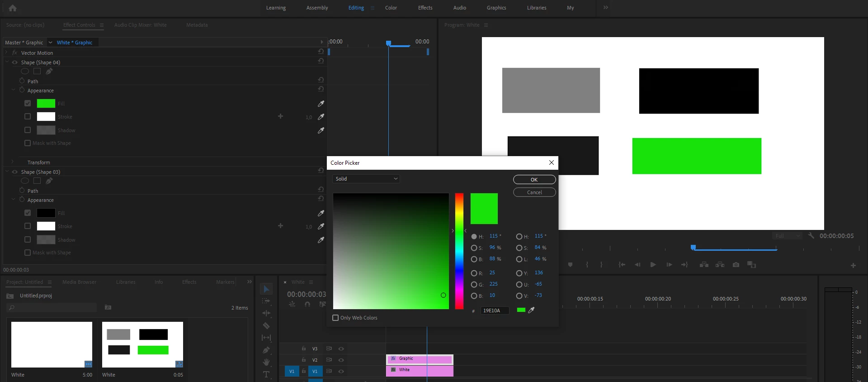This screenshot has width=868, height=382.
Task: Toggle Shape 04 Fill checkbox
Action: point(28,104)
